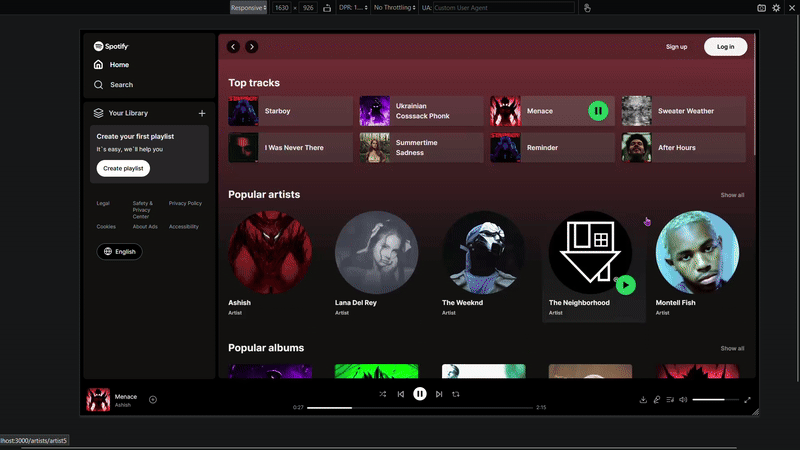Open Summertime Sadness track card
The image size is (800, 450).
pyautogui.click(x=421, y=147)
